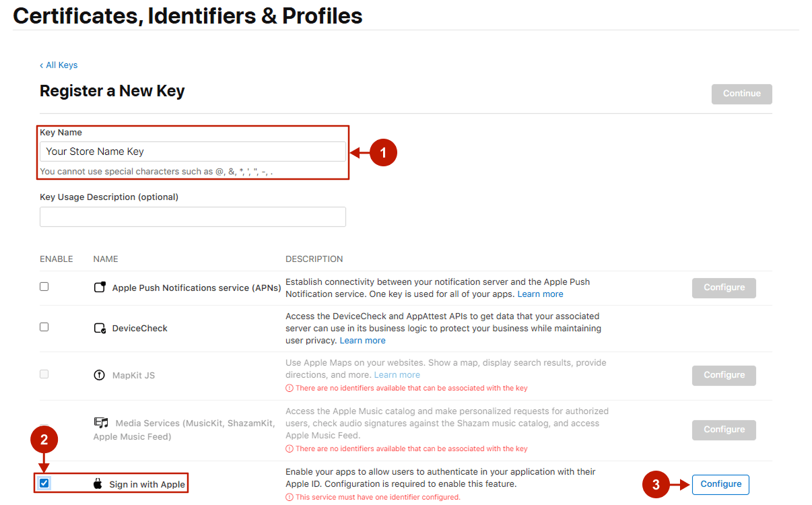The width and height of the screenshot is (812, 505).
Task: Click the Key Usage Description field
Action: (193, 217)
